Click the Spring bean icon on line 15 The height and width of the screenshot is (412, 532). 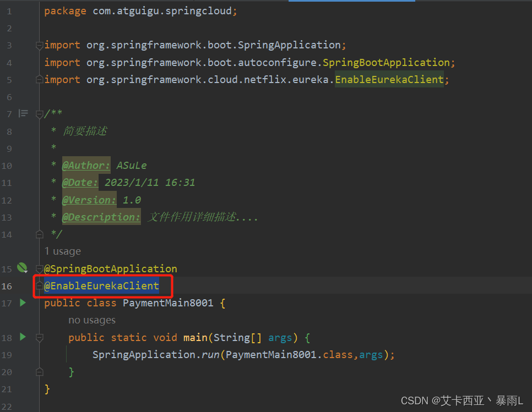pos(23,268)
